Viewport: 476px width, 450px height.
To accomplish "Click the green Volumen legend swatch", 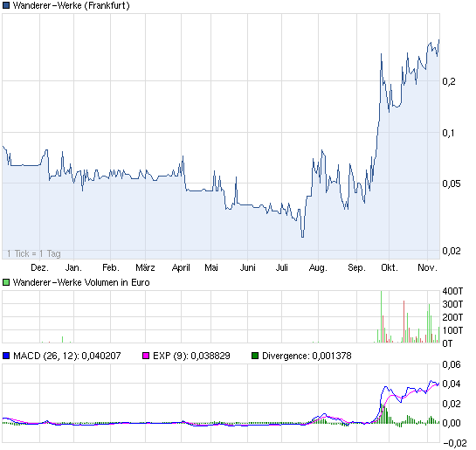I will point(6,282).
